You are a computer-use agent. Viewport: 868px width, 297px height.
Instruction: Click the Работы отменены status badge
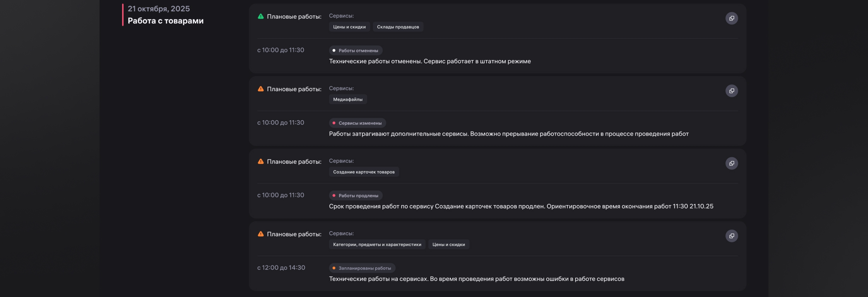pyautogui.click(x=355, y=51)
